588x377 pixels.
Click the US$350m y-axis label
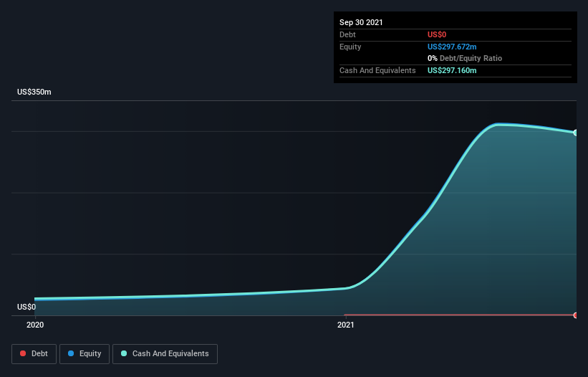(x=34, y=92)
